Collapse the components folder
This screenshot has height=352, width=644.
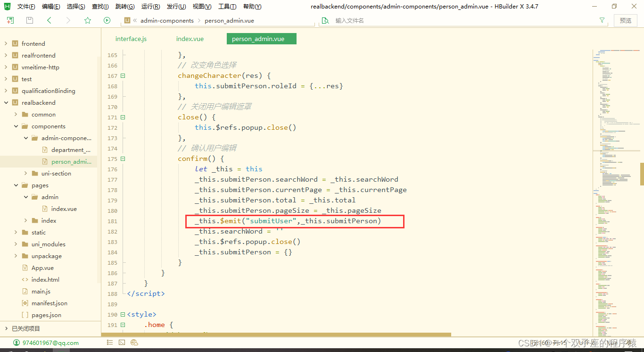click(x=16, y=126)
